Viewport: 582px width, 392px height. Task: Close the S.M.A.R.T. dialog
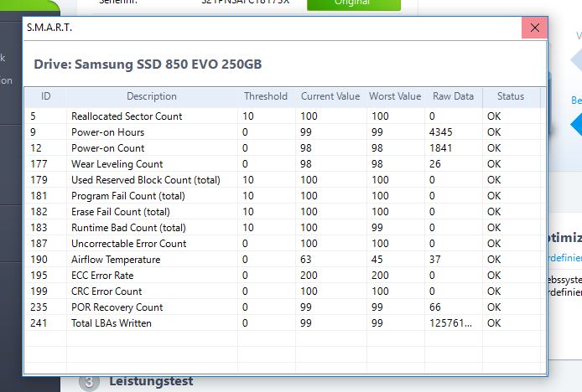click(534, 28)
